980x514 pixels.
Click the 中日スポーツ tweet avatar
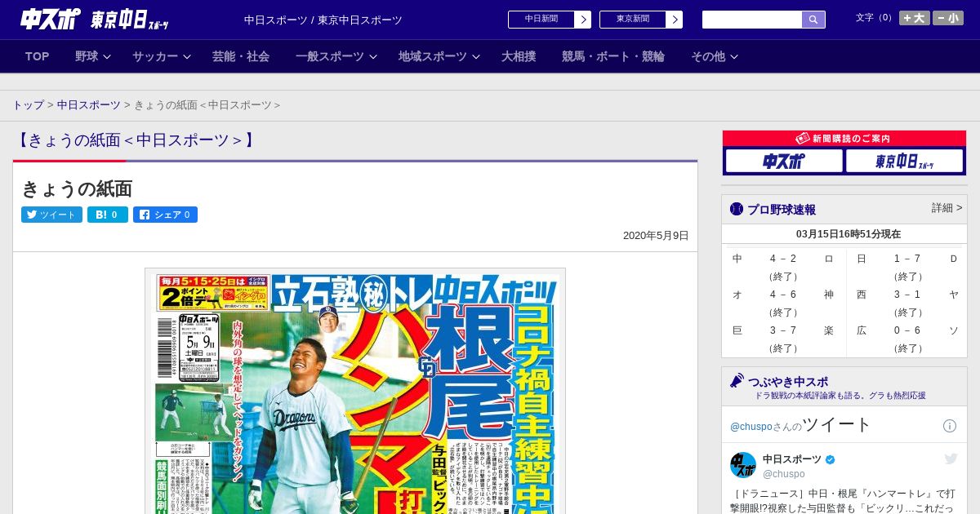(x=743, y=465)
